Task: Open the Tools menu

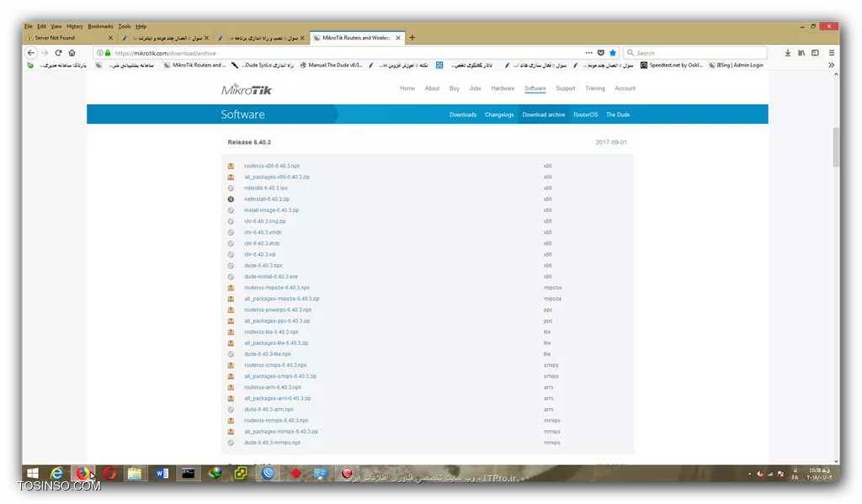Action: 125,26
